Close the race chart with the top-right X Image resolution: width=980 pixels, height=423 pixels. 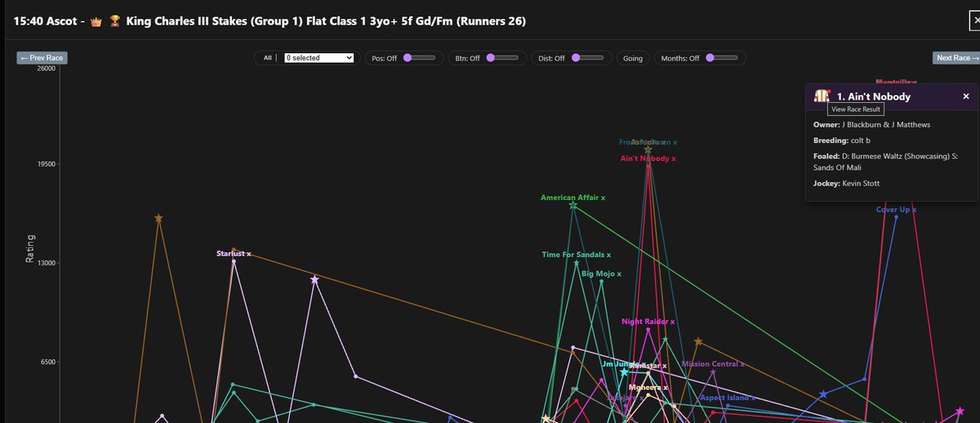pyautogui.click(x=974, y=21)
